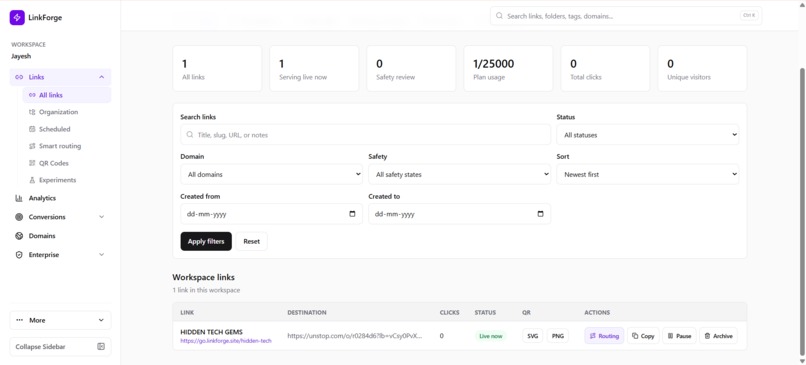The height and width of the screenshot is (365, 806).
Task: Archive the HIDDEN TECH GEMS link
Action: tap(718, 336)
